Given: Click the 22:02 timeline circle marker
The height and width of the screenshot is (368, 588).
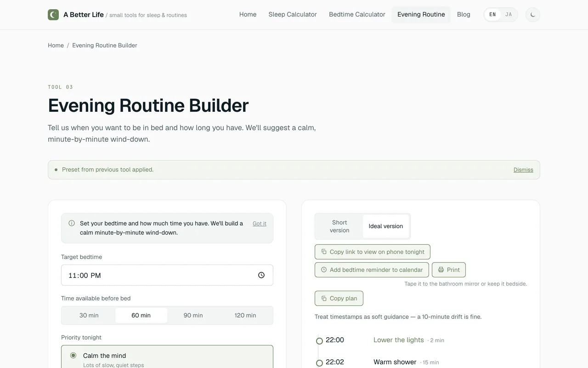Looking at the screenshot, I should tap(319, 363).
